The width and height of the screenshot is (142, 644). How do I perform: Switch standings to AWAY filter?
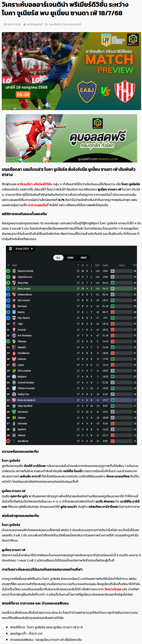pyautogui.click(x=83, y=257)
